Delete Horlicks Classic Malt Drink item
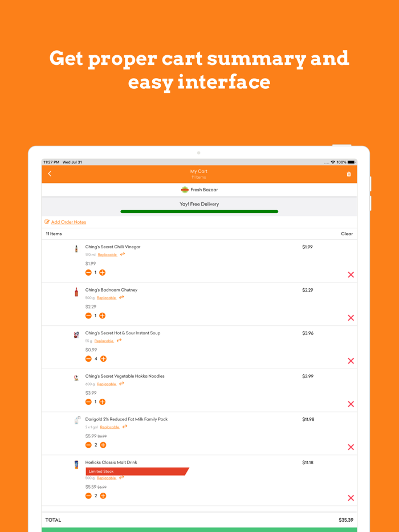 click(x=351, y=498)
